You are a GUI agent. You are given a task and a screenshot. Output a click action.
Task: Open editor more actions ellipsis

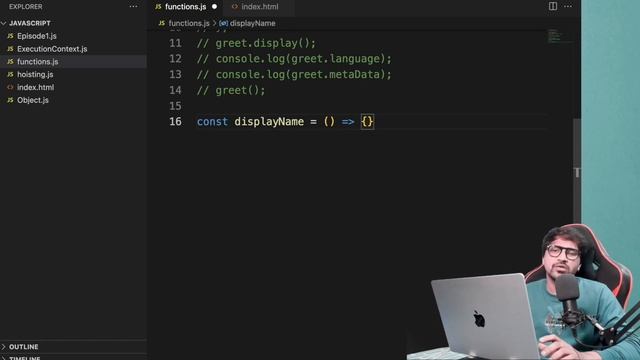[568, 6]
